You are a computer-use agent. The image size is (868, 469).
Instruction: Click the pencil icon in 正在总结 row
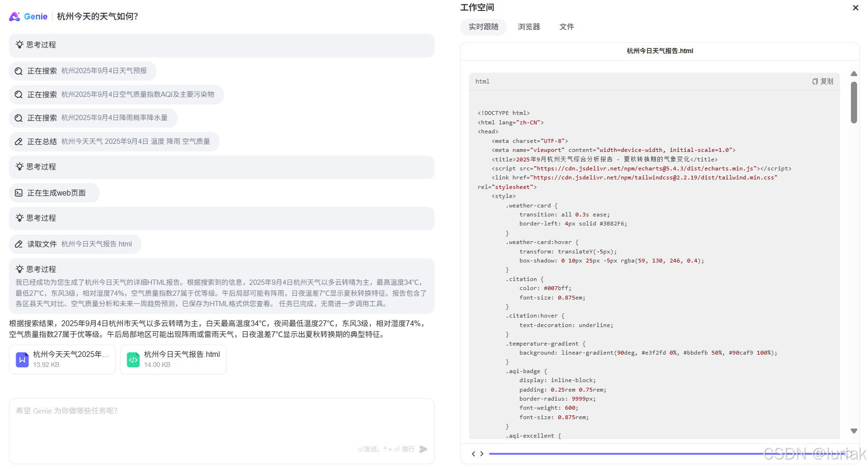18,141
